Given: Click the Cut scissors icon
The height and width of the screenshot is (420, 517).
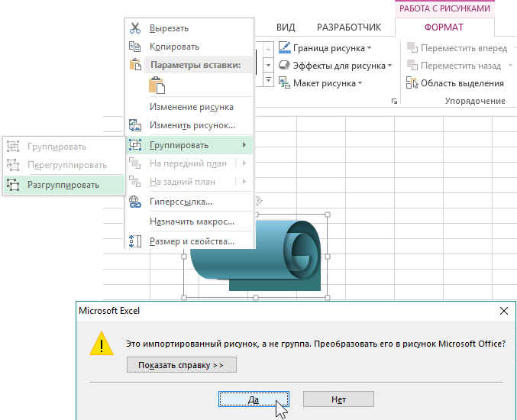Looking at the screenshot, I should click(135, 28).
